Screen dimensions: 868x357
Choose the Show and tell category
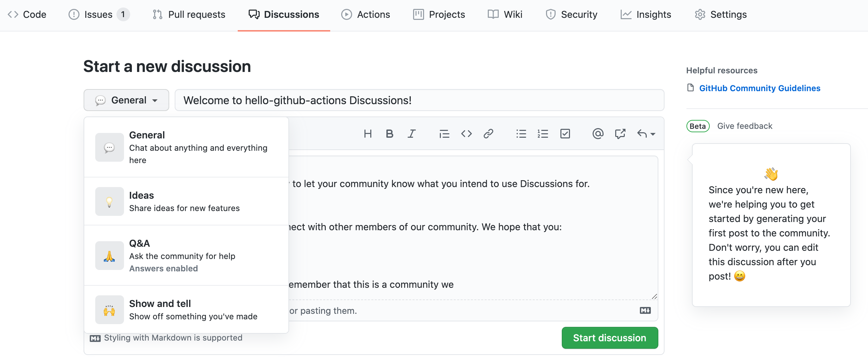(x=186, y=310)
